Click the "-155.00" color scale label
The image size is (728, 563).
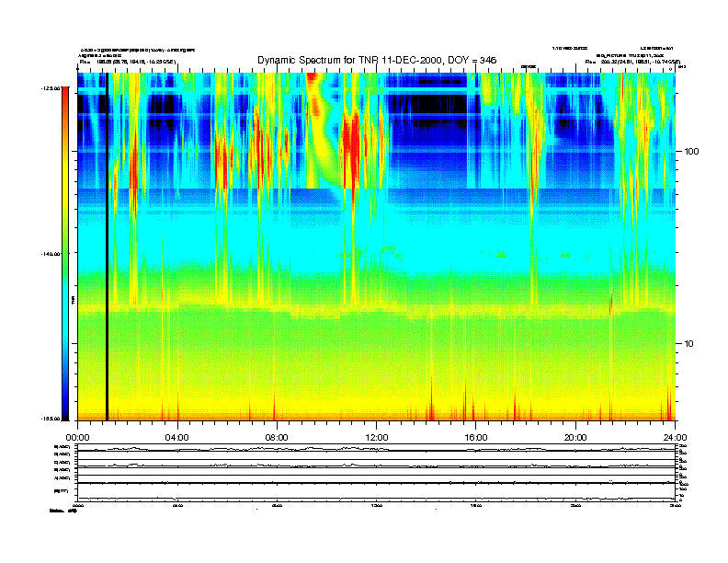click(50, 419)
